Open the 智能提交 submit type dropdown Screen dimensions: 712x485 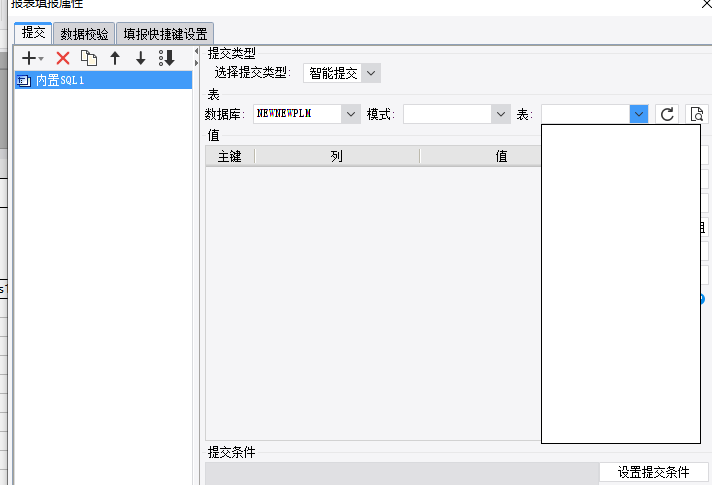click(x=342, y=73)
